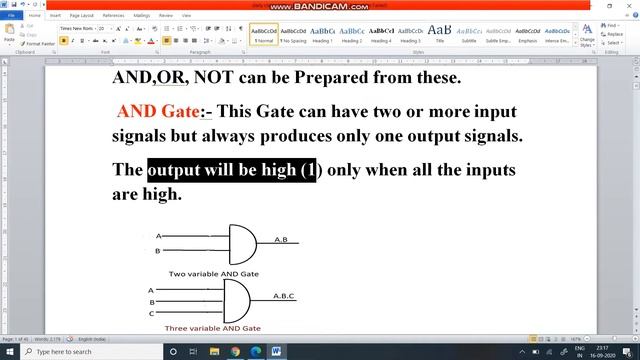The image size is (640, 360).
Task: Apply the Title style
Action: [440, 35]
